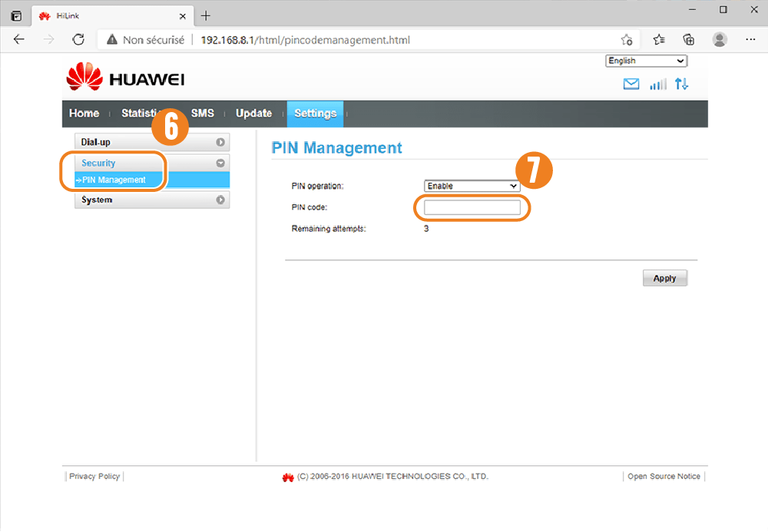Screen dimensions: 768x532
Task: Click the data traffic arrows icon
Action: pyautogui.click(x=681, y=84)
